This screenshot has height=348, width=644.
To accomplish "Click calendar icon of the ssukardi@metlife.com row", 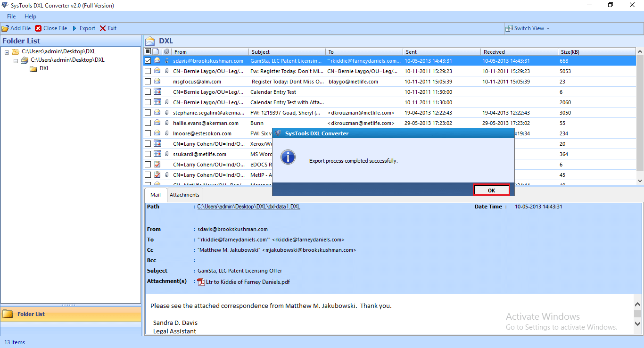I will coord(157,154).
